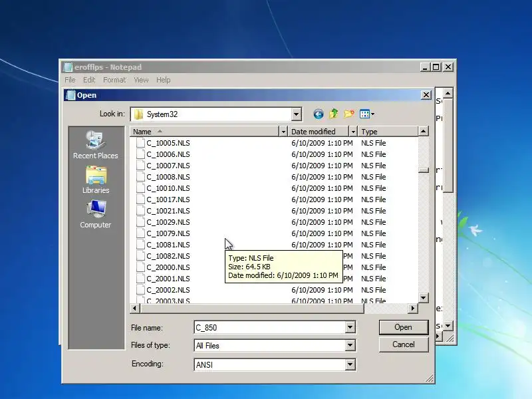Close the Open dialog
The width and height of the screenshot is (532, 399).
pyautogui.click(x=426, y=95)
